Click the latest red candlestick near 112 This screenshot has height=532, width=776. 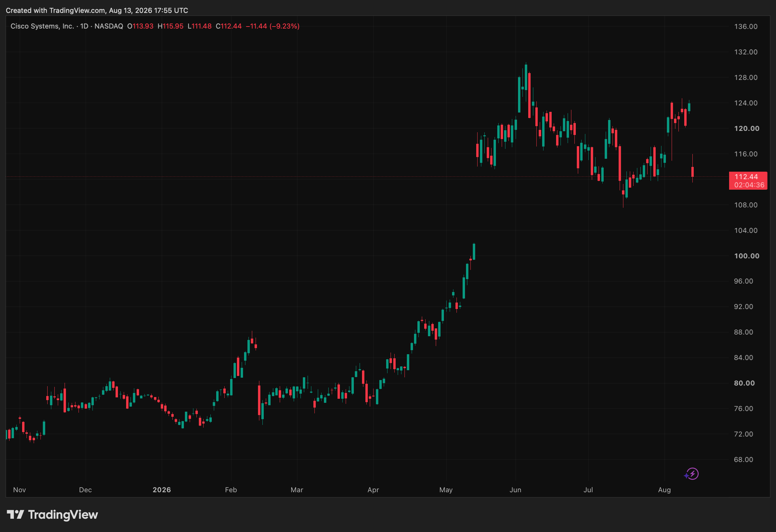tap(692, 172)
